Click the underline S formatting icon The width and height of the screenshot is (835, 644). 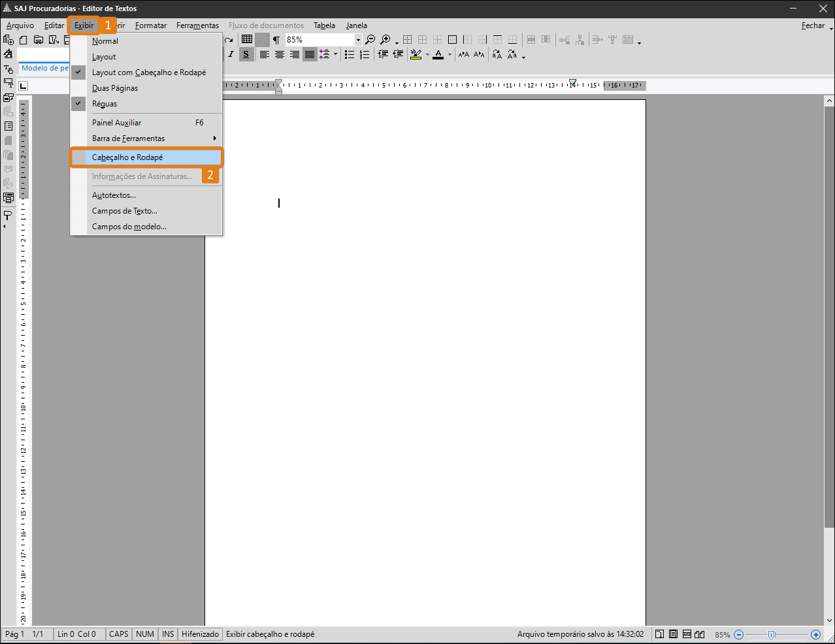click(246, 54)
